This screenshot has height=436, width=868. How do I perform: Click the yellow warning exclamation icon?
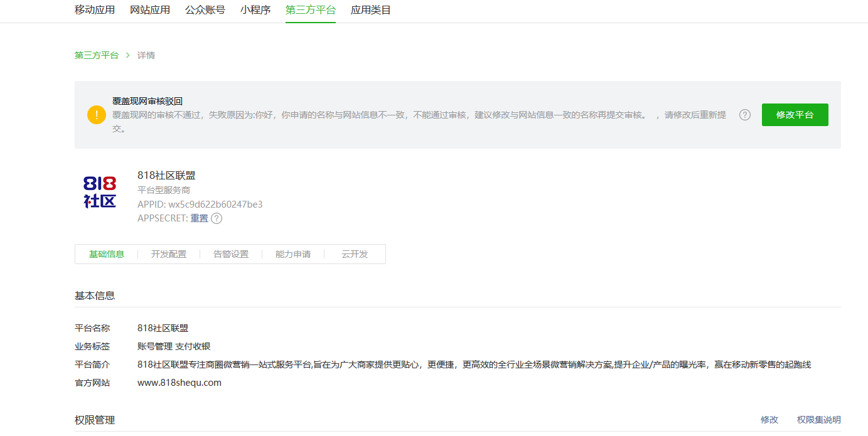(97, 115)
